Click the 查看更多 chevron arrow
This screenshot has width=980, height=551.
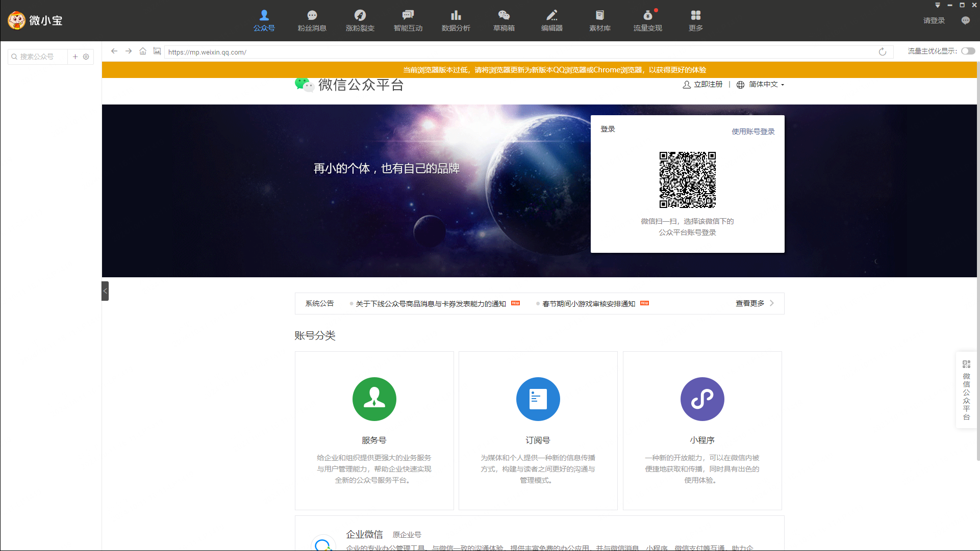[x=772, y=303]
